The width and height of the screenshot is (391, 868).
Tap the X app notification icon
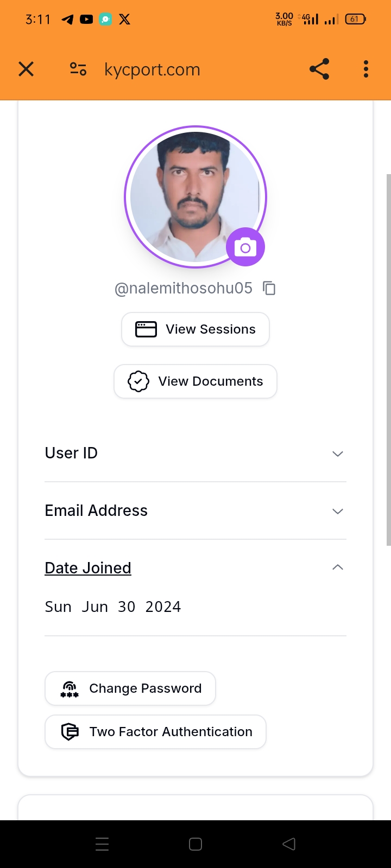coord(124,20)
